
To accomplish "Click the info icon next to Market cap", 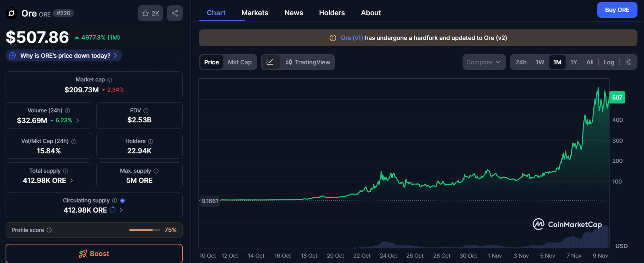I will click(109, 80).
